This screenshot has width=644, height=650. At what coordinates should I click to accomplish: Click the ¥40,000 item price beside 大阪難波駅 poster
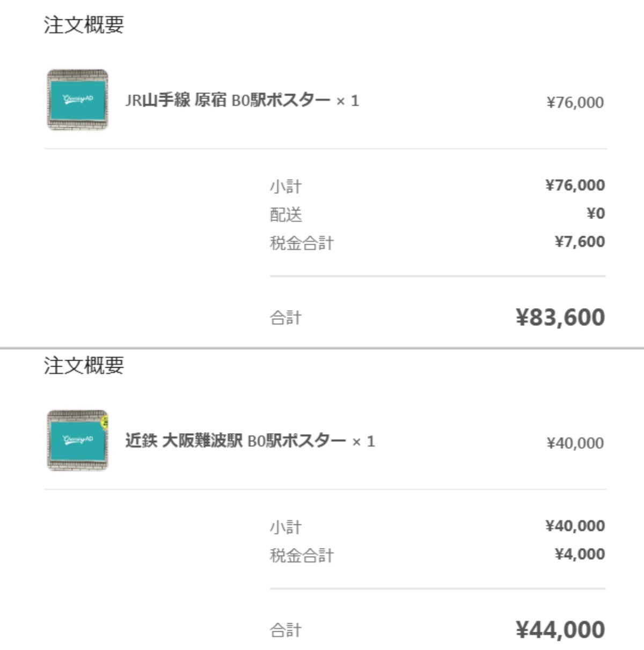point(575,443)
